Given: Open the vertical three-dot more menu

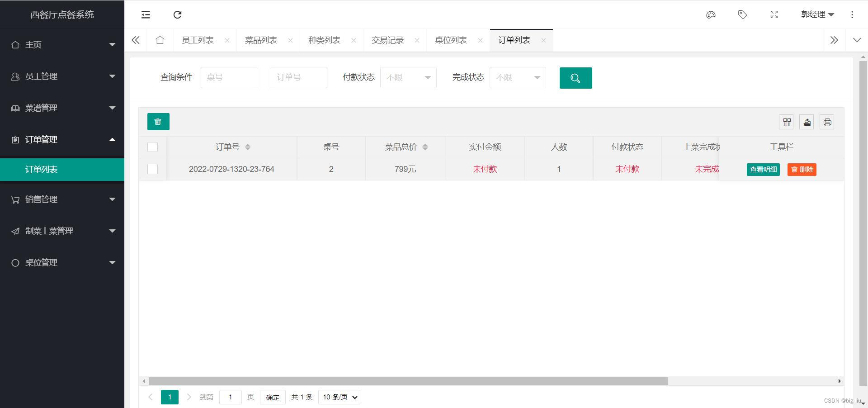Looking at the screenshot, I should click(852, 14).
